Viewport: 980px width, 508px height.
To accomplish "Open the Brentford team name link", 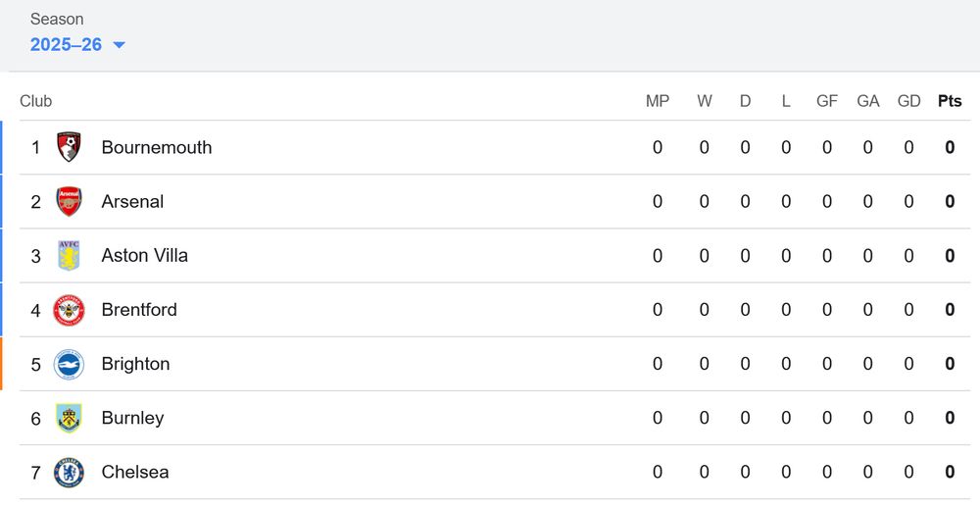I will pos(139,310).
